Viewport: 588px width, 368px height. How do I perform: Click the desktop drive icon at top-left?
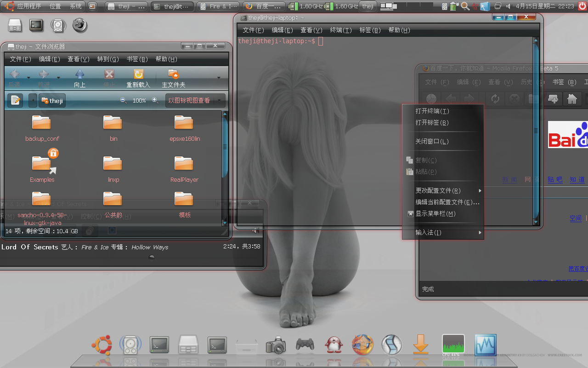tap(15, 25)
